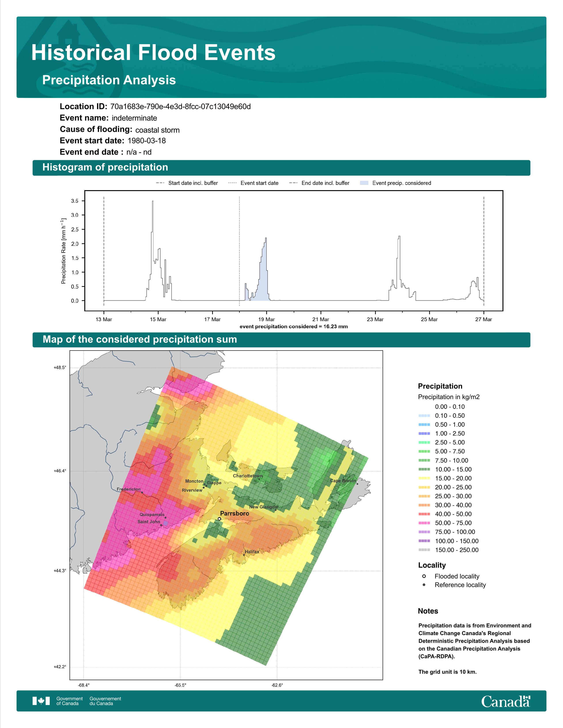Click the Event precip. considered legend patch
The height and width of the screenshot is (728, 563).
tap(364, 183)
